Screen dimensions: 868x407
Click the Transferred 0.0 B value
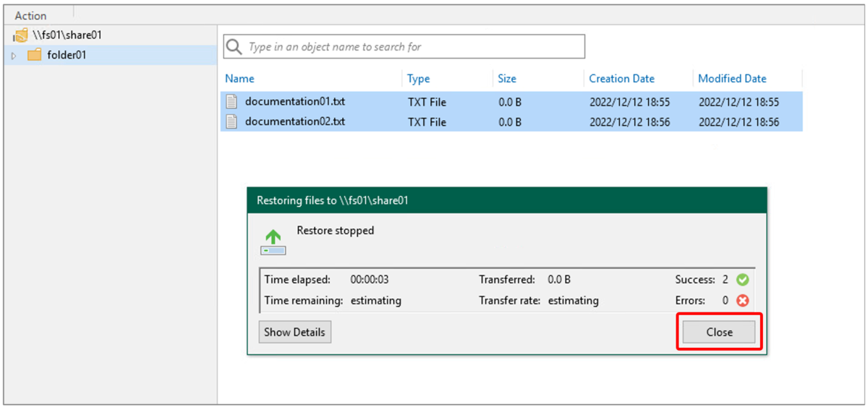559,280
